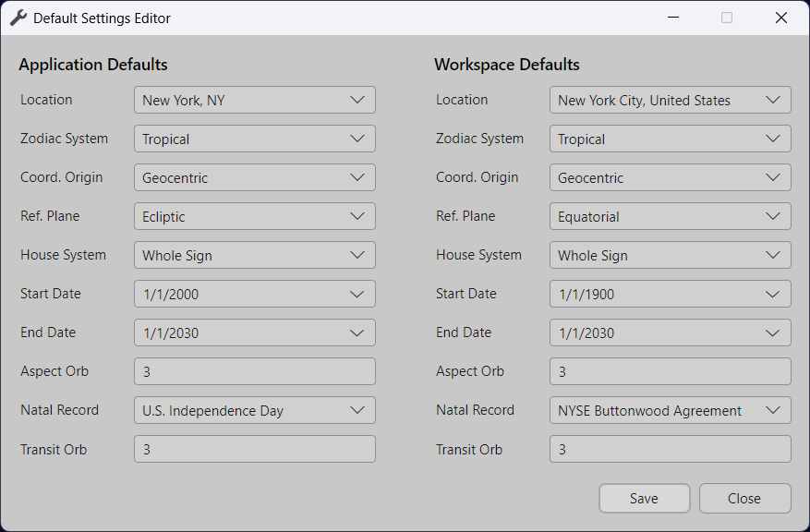Open Application Coord. Origin dropdown
This screenshot has height=532, width=810.
coord(254,177)
